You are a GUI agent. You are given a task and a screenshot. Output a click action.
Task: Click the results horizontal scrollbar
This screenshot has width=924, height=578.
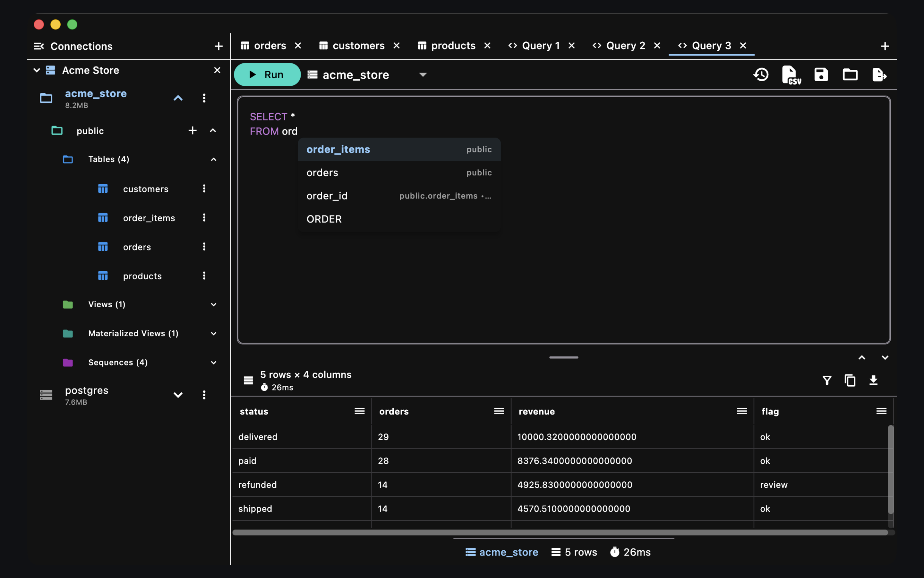pos(560,532)
